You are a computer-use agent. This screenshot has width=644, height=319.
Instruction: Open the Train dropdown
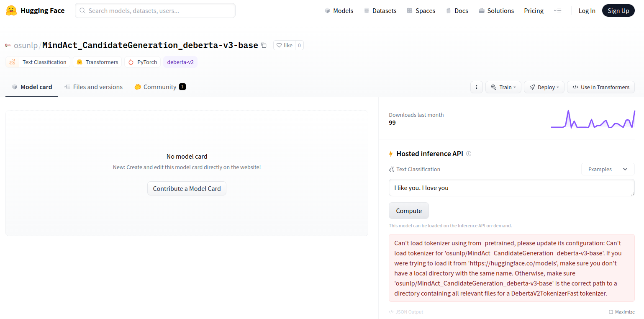(x=503, y=87)
